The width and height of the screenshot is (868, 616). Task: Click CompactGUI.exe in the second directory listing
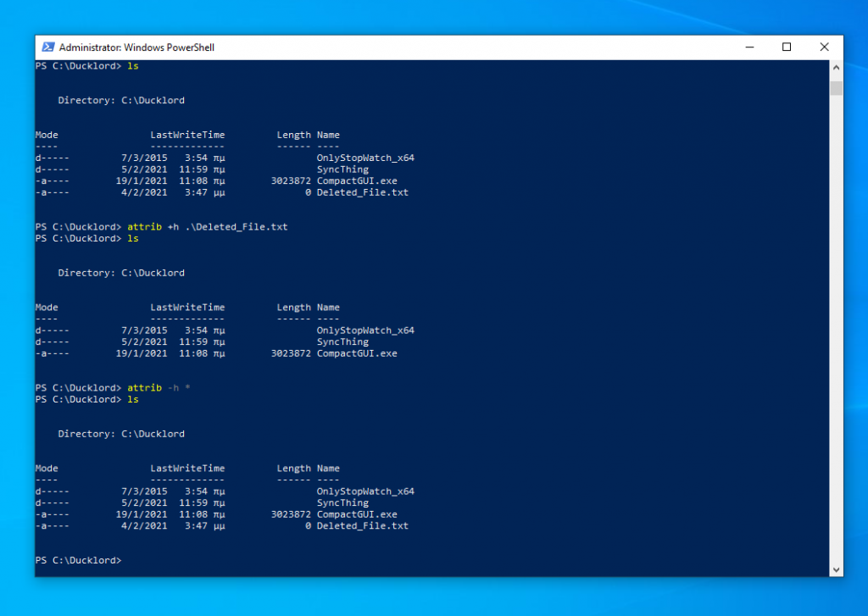(x=356, y=353)
